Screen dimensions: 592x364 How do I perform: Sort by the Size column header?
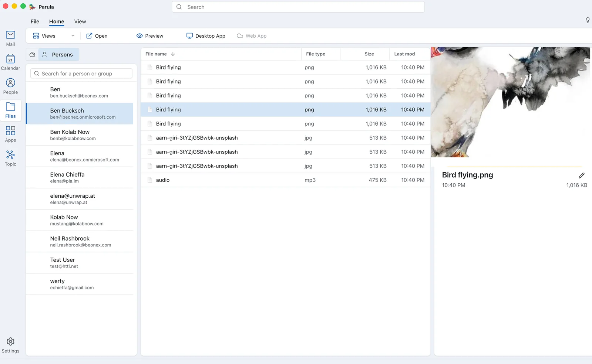pos(365,54)
